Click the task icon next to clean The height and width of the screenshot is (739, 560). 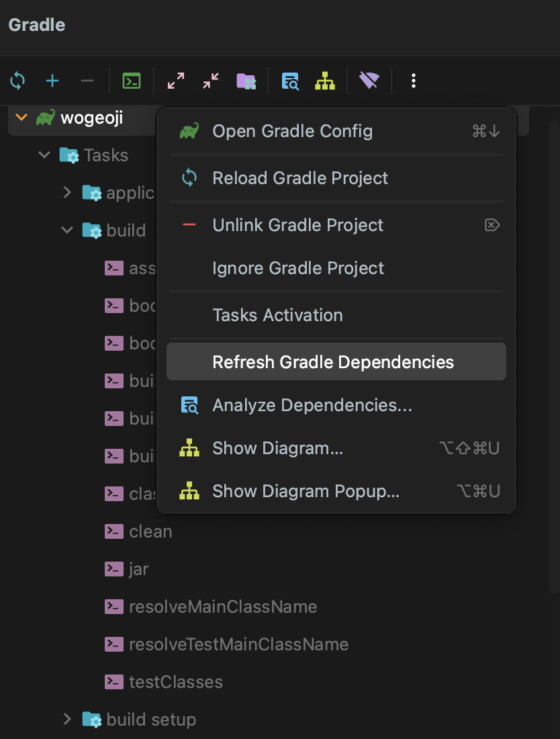114,531
